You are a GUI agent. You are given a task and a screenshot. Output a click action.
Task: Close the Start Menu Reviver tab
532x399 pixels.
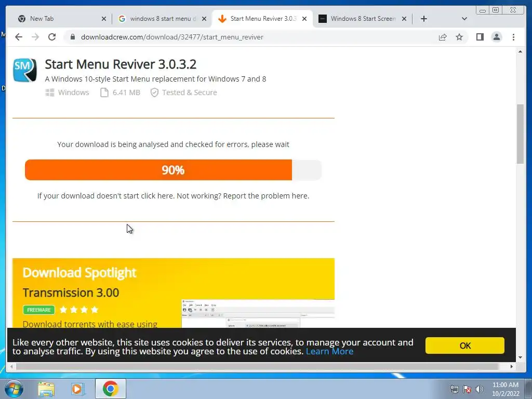pyautogui.click(x=304, y=19)
